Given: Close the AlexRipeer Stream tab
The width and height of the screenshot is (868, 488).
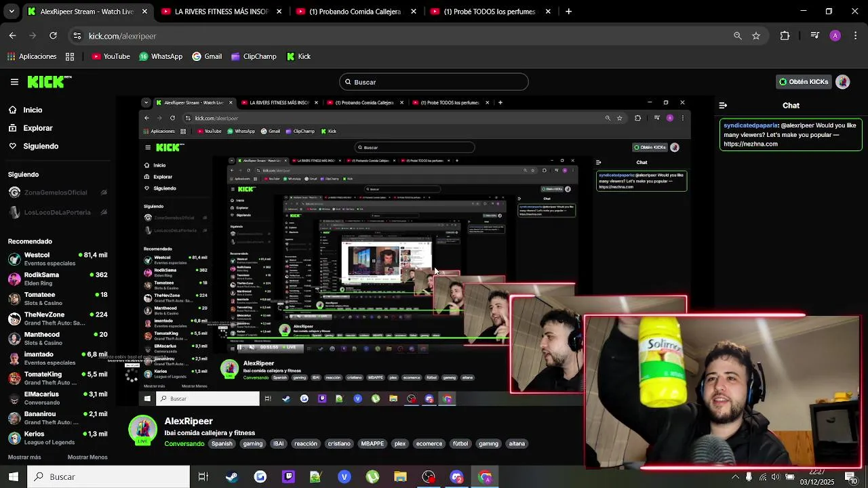Looking at the screenshot, I should point(144,12).
